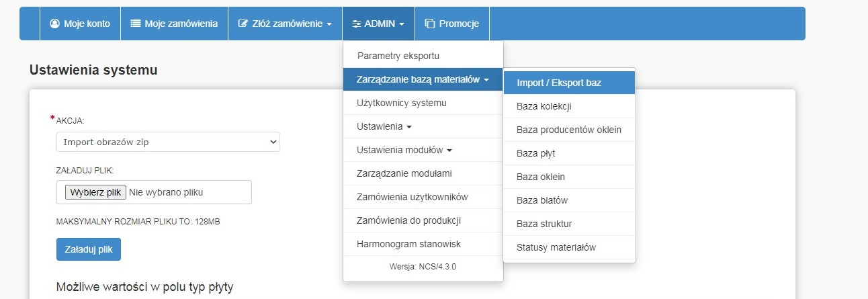
Task: Click the copy icon beside Promocje
Action: coord(430,24)
